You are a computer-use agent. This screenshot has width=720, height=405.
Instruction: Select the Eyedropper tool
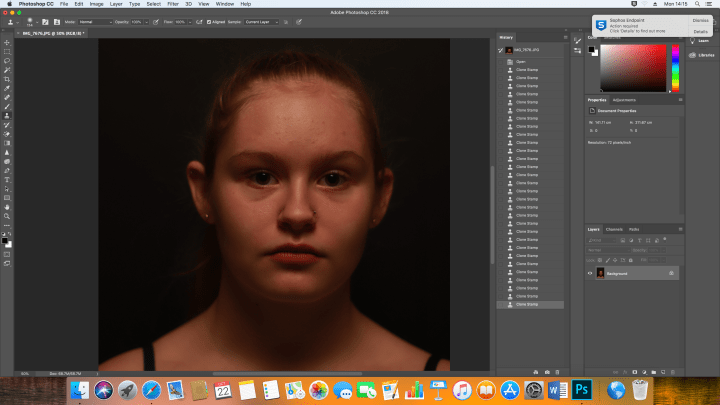pos(7,89)
